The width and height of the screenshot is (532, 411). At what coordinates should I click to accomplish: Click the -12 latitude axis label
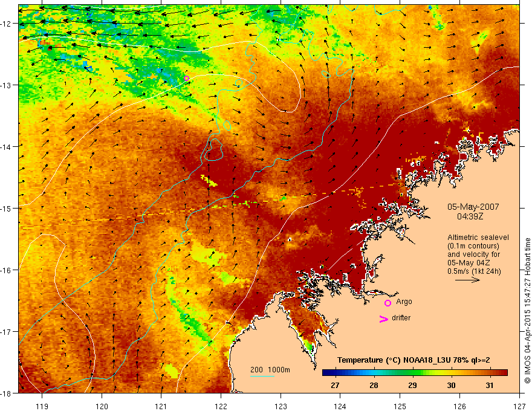tap(7, 24)
